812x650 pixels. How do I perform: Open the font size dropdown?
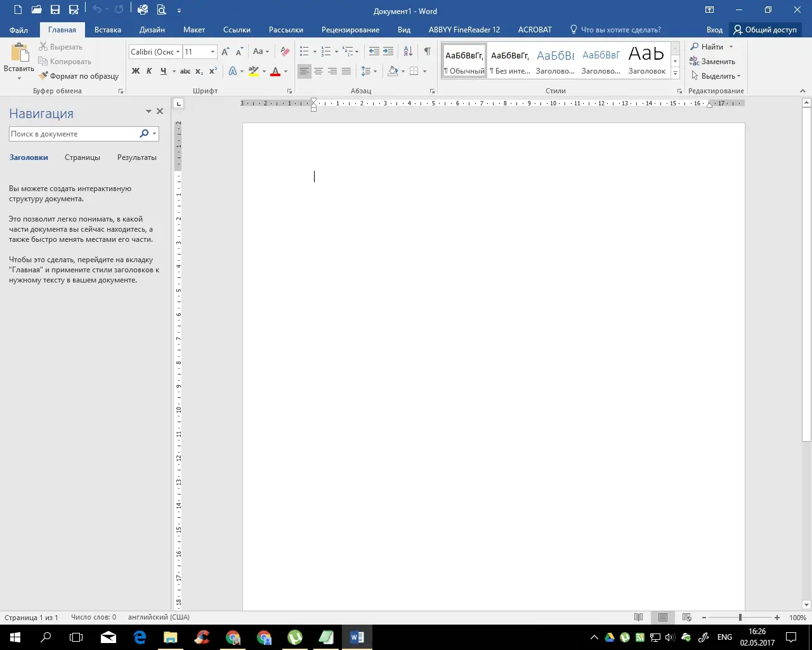(213, 52)
